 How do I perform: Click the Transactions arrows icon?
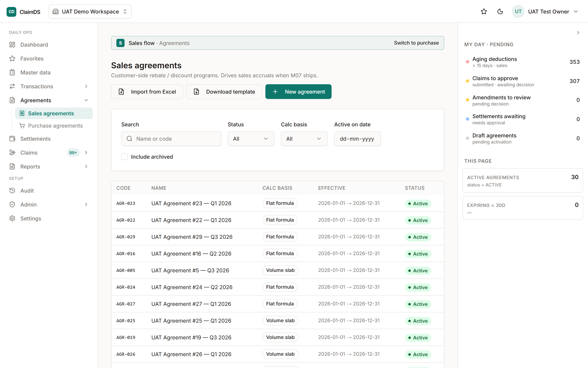click(x=12, y=86)
